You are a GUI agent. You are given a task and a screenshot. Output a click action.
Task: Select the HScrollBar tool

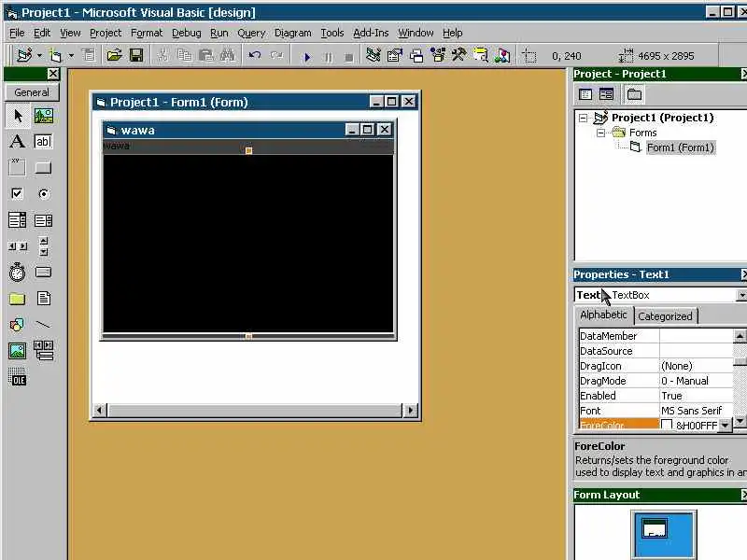click(x=18, y=246)
